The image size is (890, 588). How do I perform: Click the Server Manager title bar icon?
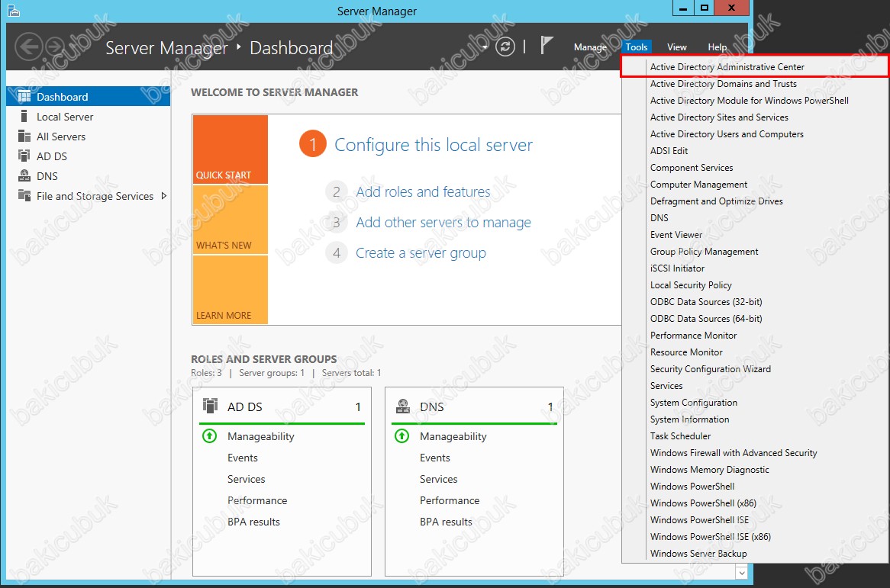click(x=14, y=11)
